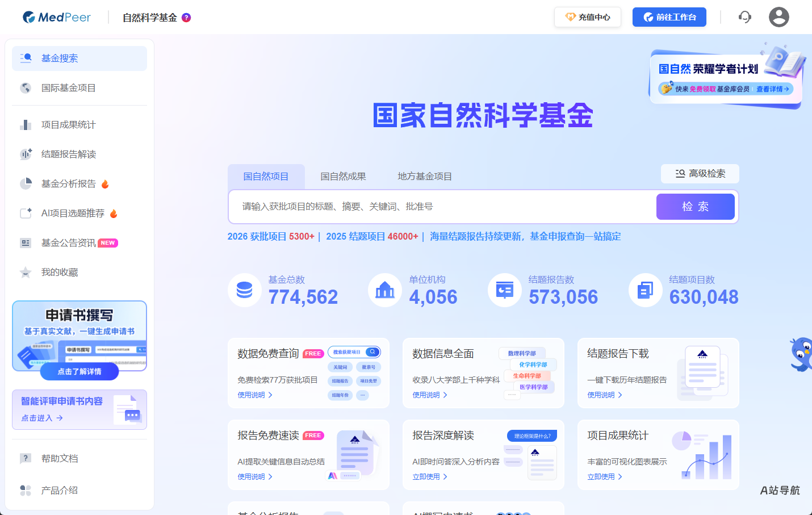Click the 结题报告下载 card title
Screen dimensions: 812x515
(618, 354)
